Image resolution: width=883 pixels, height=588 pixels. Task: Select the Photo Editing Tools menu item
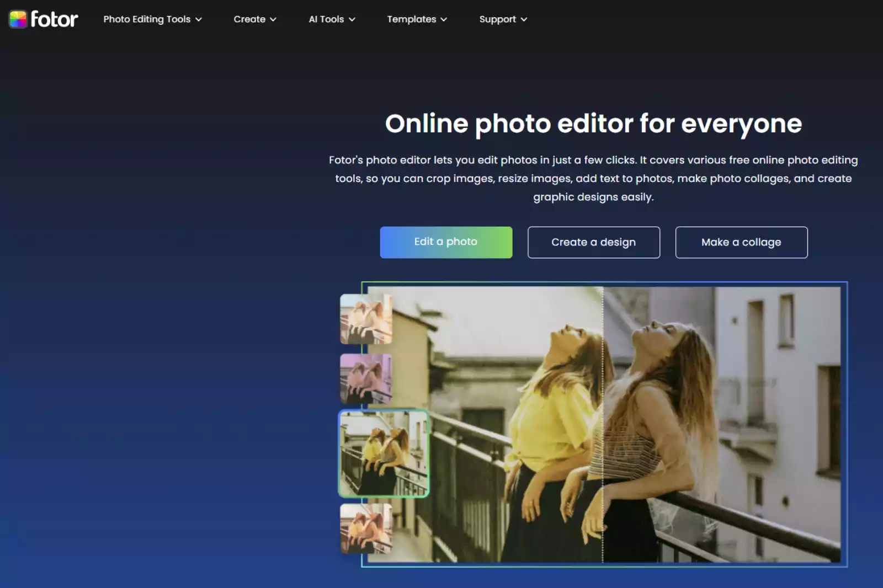tap(147, 19)
